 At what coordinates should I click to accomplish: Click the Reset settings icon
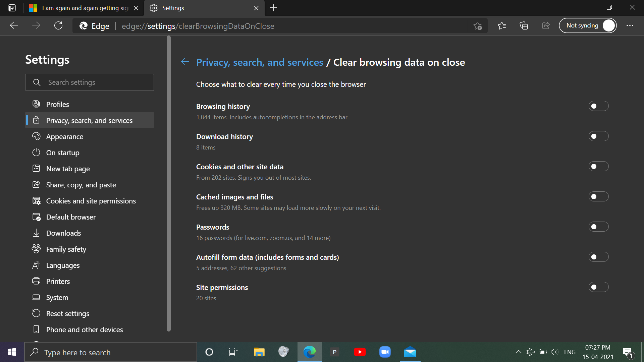pyautogui.click(x=36, y=313)
